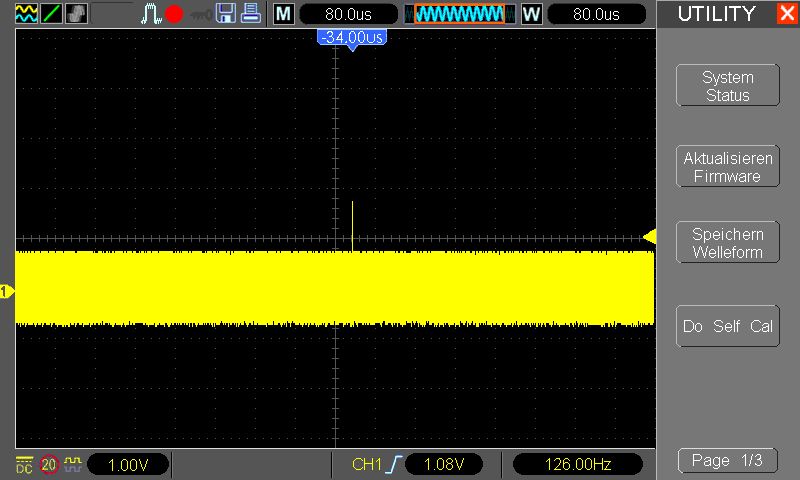Click the floppy disk save icon
This screenshot has height=480, width=800.
[x=226, y=14]
